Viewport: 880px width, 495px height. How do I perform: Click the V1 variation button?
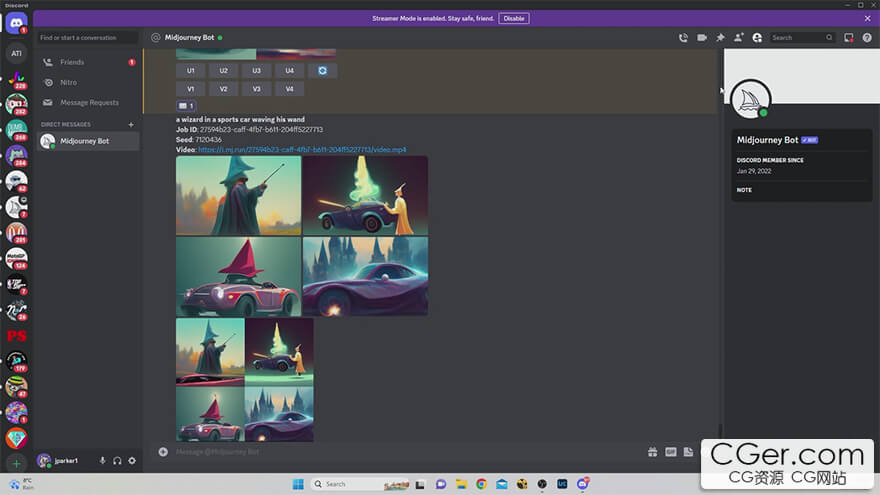(x=190, y=89)
